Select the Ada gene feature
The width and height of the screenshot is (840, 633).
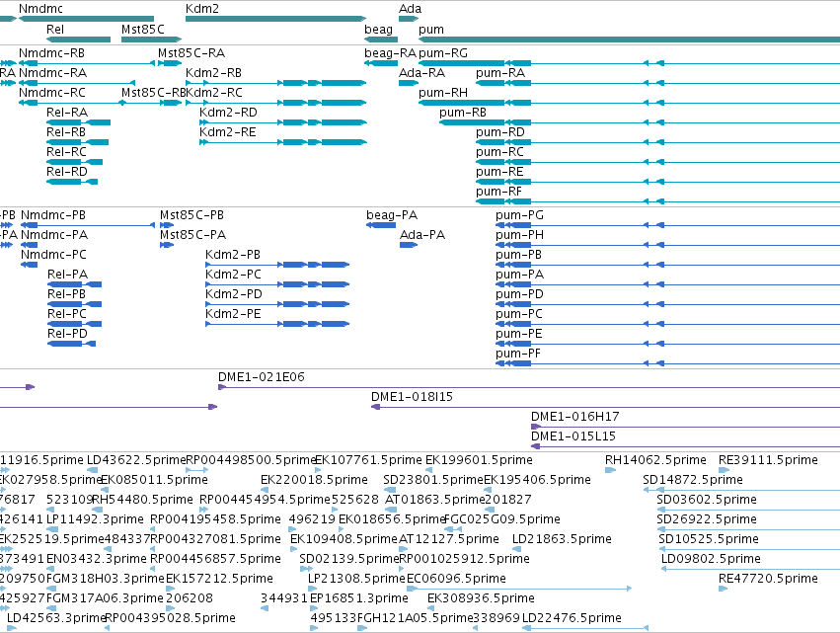(x=409, y=19)
